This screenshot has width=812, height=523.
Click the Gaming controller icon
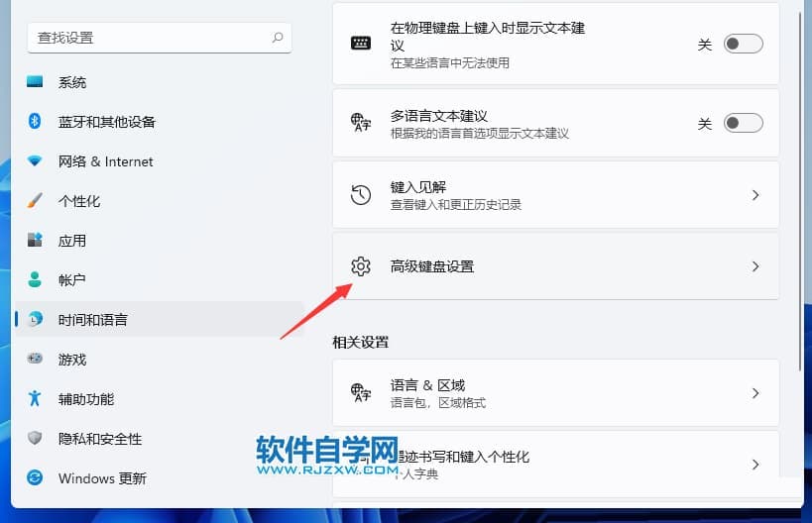(x=36, y=360)
